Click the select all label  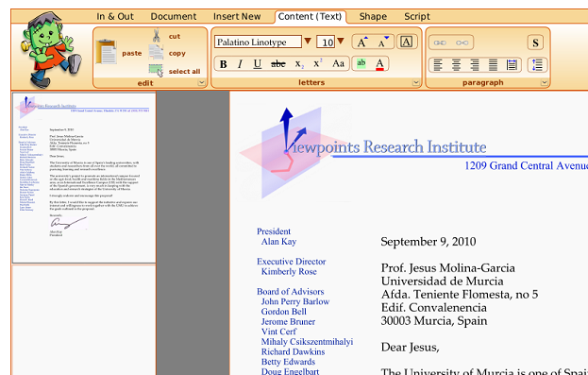(184, 72)
